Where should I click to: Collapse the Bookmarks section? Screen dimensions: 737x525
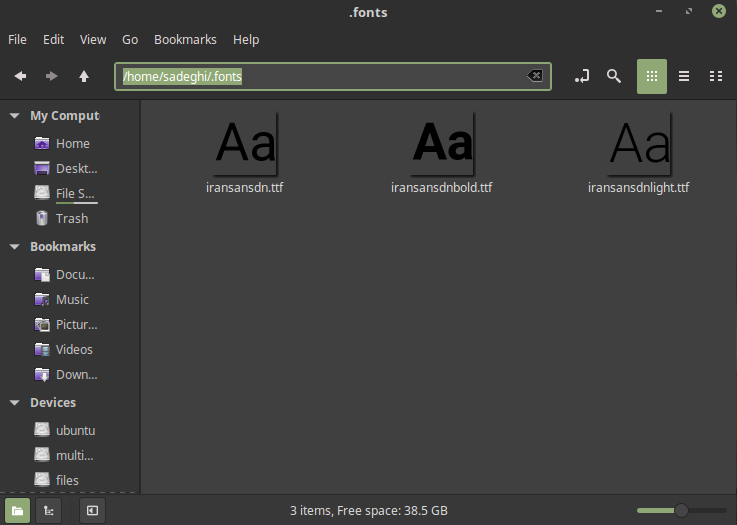14,246
